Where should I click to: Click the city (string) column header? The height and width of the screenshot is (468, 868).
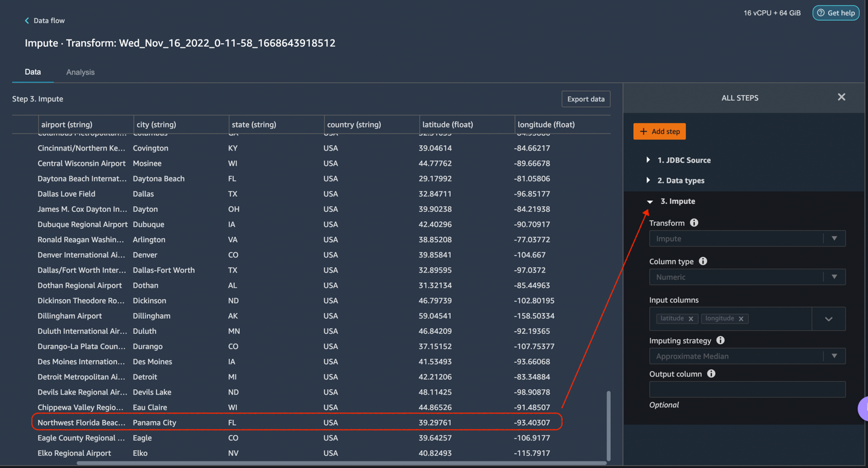pos(156,124)
